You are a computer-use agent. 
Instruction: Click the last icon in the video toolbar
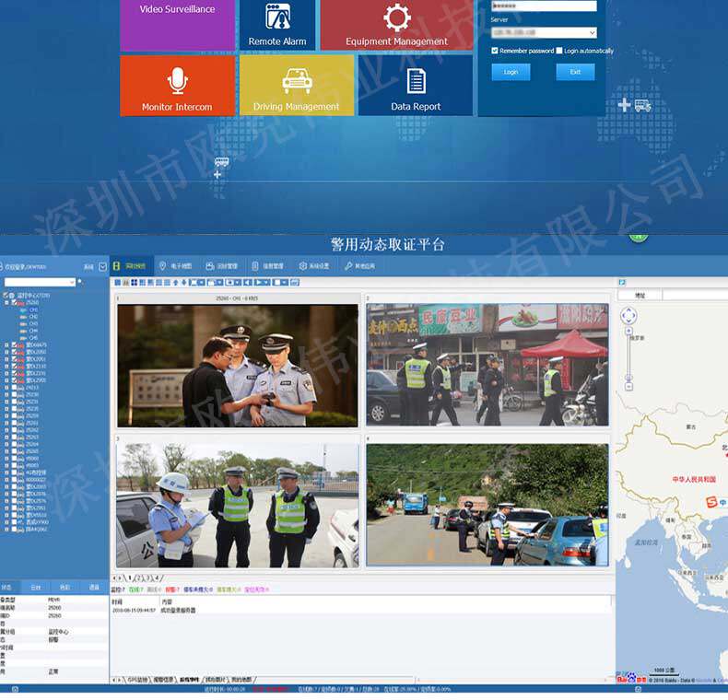coord(295,282)
